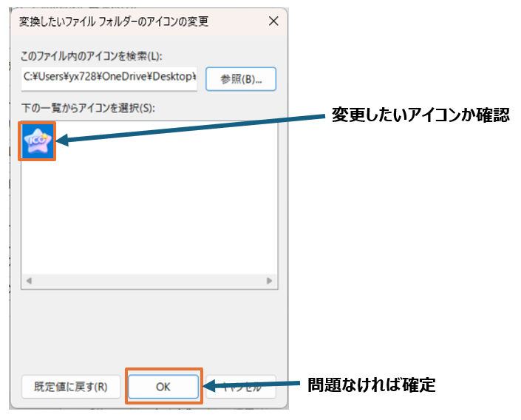This screenshot has width=521, height=420.
Task: Click the icon list's left scroll arrow
Action: point(29,281)
